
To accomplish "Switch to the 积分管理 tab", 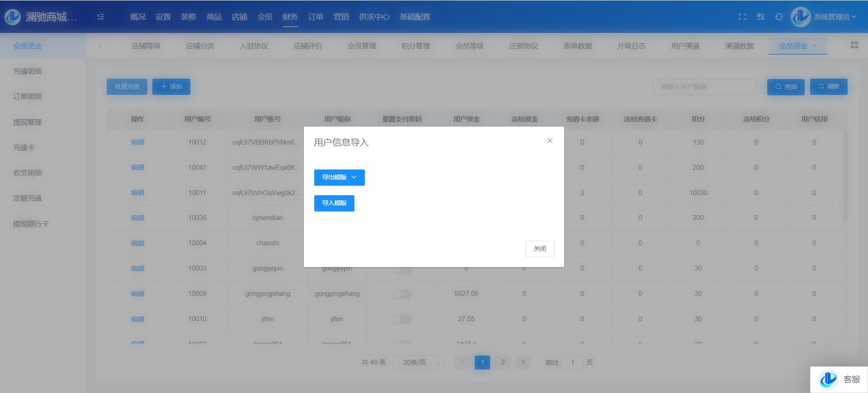I will tap(415, 46).
